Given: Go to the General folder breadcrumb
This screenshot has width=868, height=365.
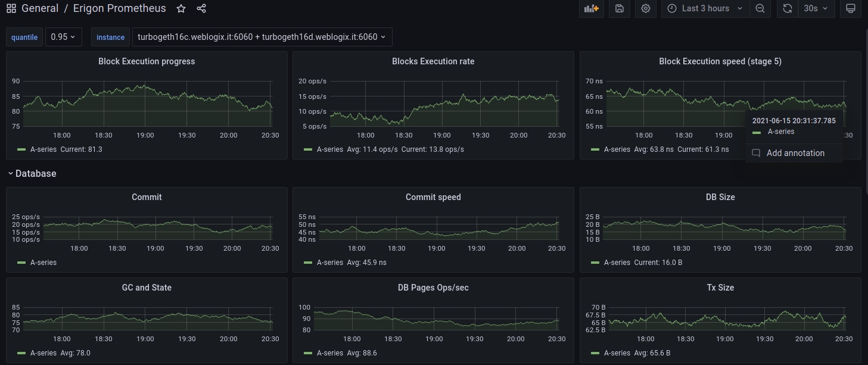Looking at the screenshot, I should click(x=40, y=8).
